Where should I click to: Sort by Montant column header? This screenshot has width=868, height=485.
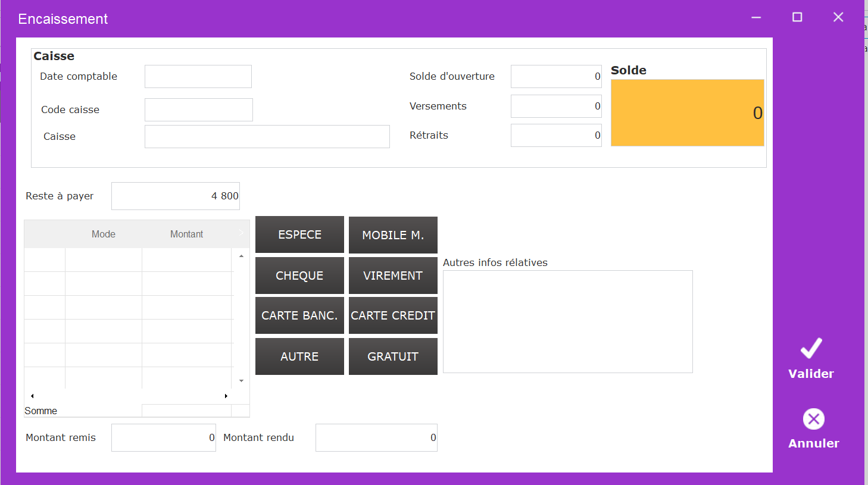pyautogui.click(x=186, y=234)
